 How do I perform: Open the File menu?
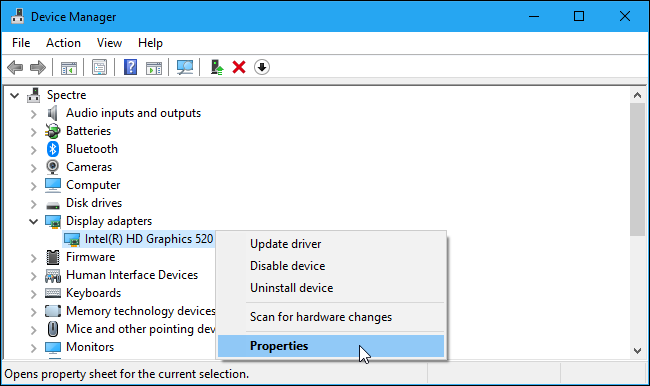pos(21,43)
